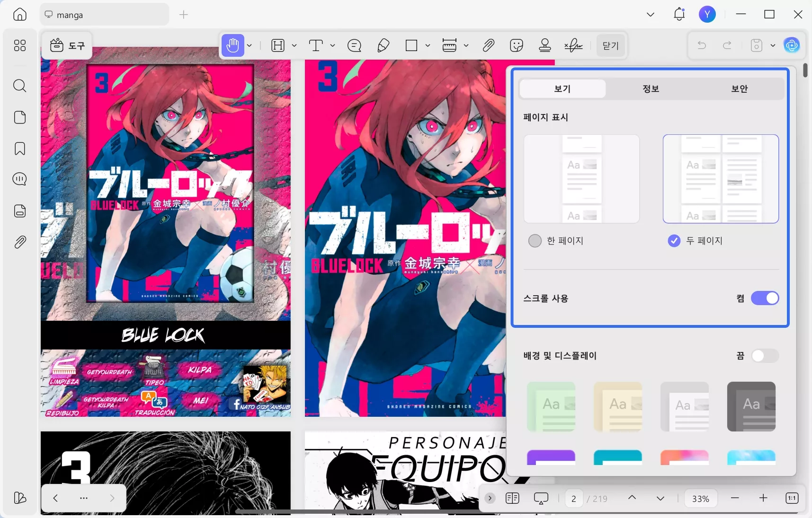Screen dimensions: 812x518
Task: Toggle 배경 및 디스플레이 switch on
Action: [x=765, y=356]
